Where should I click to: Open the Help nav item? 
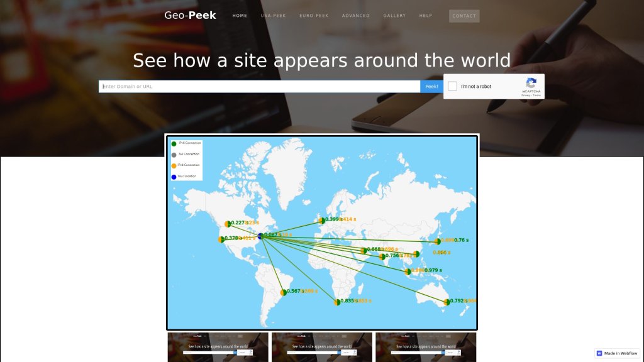pos(426,16)
